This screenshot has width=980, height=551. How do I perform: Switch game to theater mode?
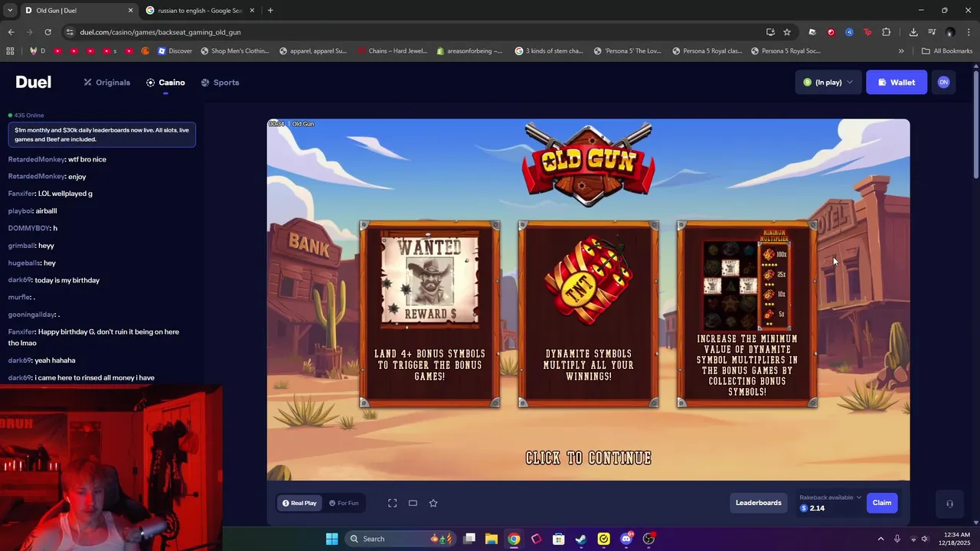tap(413, 503)
